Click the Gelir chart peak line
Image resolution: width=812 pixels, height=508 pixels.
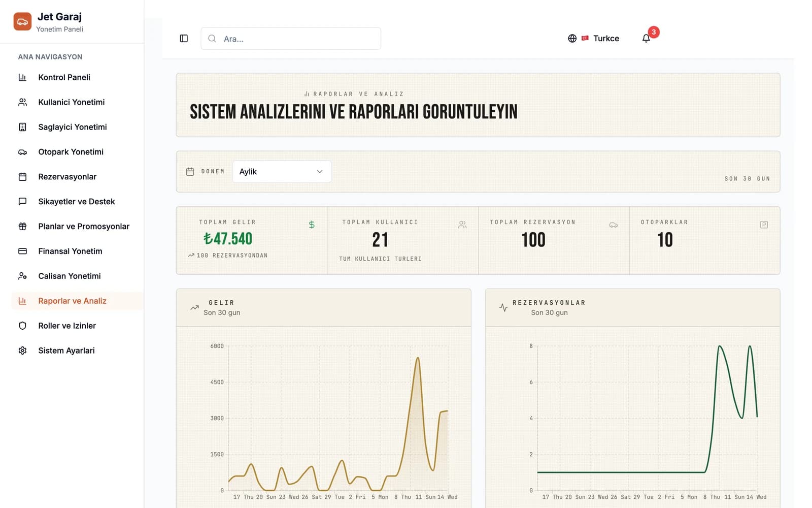pyautogui.click(x=418, y=359)
